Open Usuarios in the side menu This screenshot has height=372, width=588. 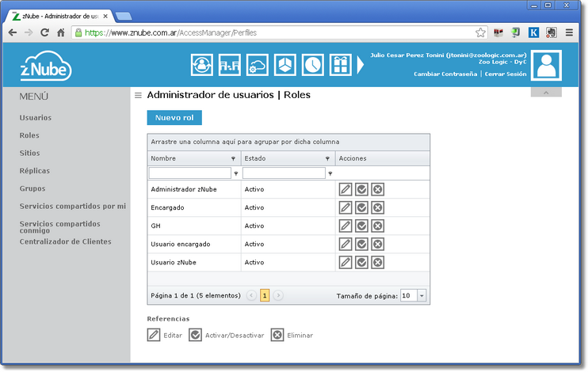tap(36, 118)
